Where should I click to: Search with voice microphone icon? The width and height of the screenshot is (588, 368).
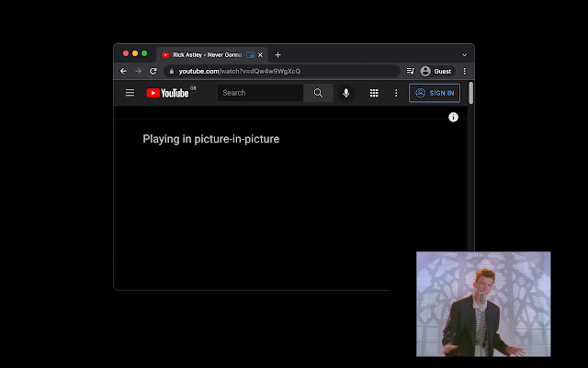345,93
